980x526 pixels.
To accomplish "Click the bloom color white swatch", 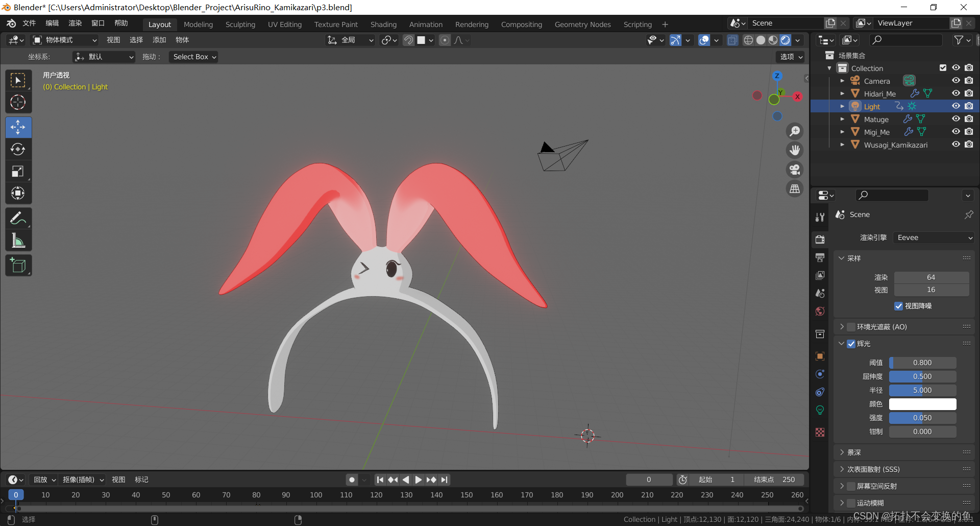I will coord(922,404).
